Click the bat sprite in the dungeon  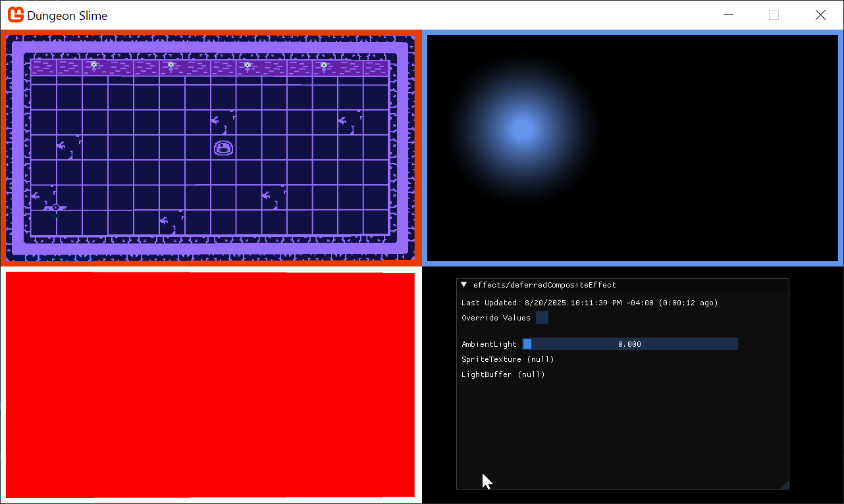click(x=55, y=208)
